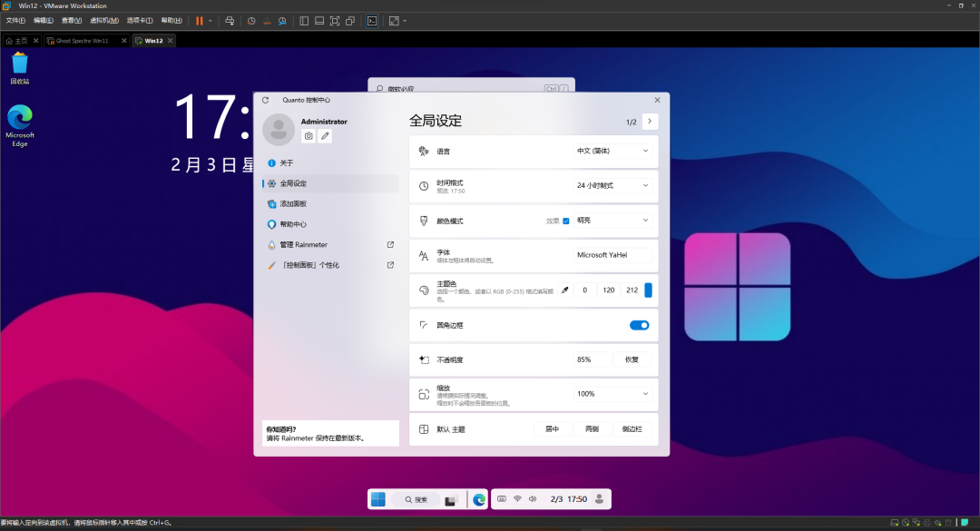Click the camera icon under the Administrator avatar
Screen dimensions: 980x531
pos(309,134)
